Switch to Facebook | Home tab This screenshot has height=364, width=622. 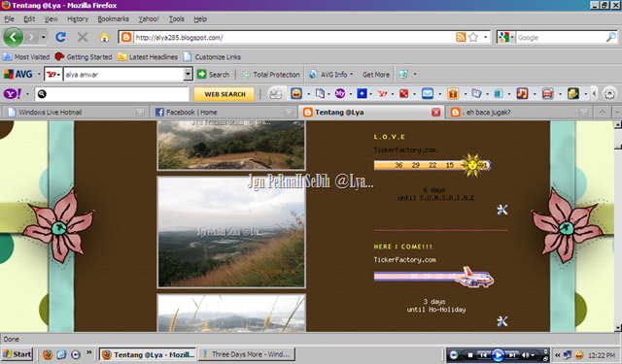(223, 112)
